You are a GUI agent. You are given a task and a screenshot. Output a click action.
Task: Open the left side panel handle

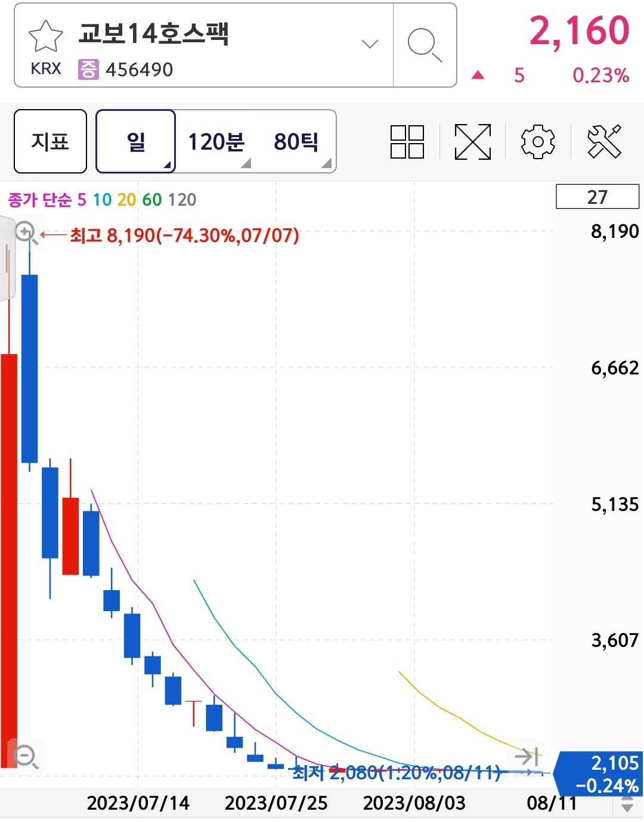[x=7, y=259]
